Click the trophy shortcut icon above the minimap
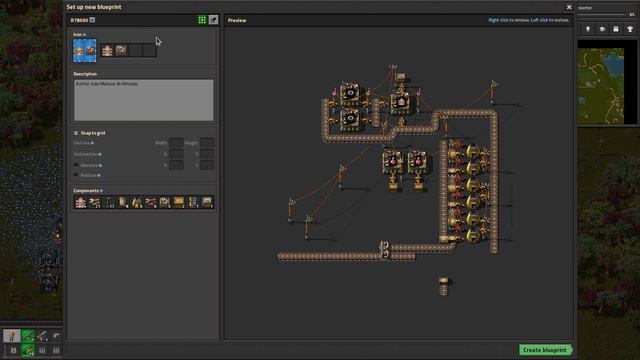This screenshot has width=640, height=360. (630, 29)
